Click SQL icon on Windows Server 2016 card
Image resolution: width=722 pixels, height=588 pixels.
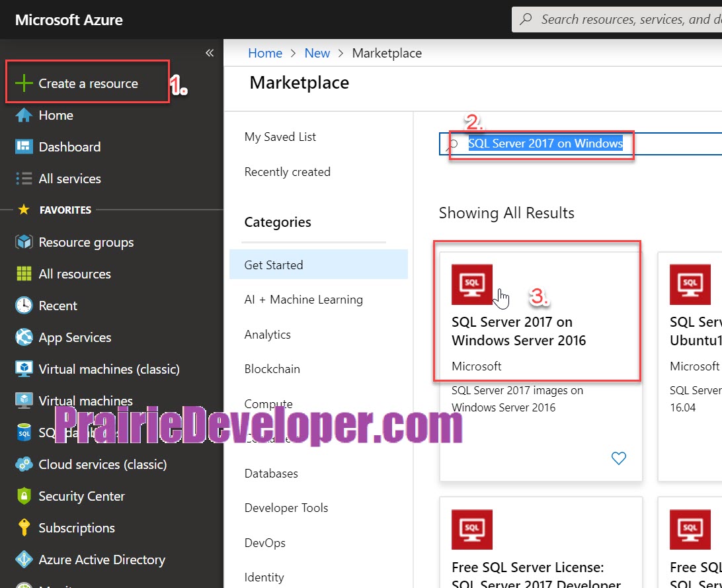472,284
